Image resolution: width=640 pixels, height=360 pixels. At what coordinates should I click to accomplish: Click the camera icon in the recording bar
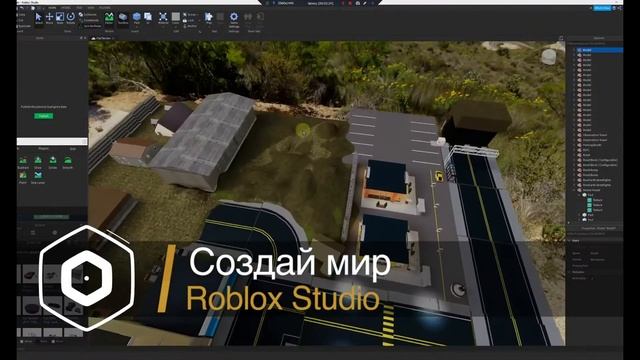[x=358, y=3]
